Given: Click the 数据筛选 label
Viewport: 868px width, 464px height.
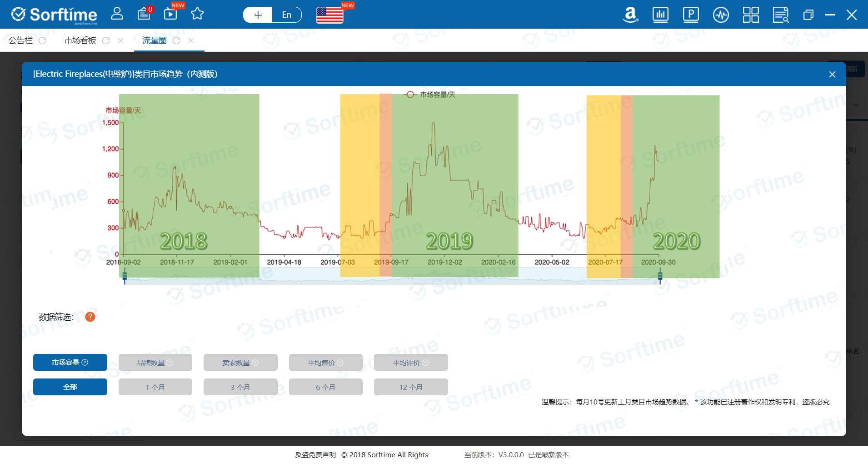Looking at the screenshot, I should click(x=56, y=317).
